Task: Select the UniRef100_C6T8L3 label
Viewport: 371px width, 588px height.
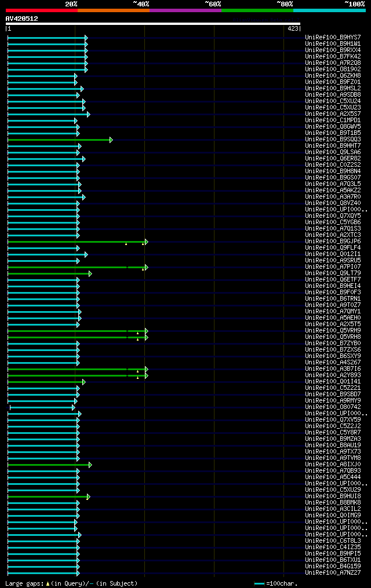Action: coord(333,541)
